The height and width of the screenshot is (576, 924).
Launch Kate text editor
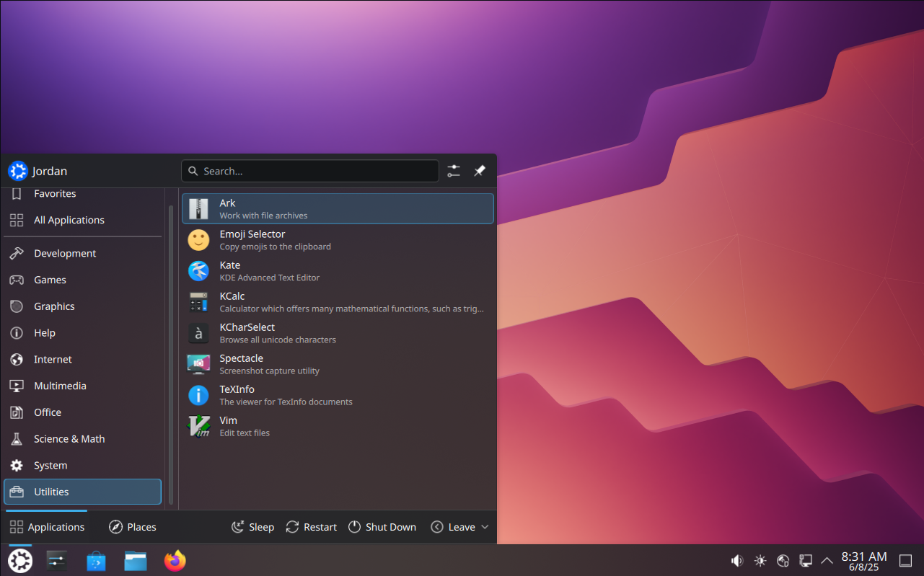click(338, 270)
